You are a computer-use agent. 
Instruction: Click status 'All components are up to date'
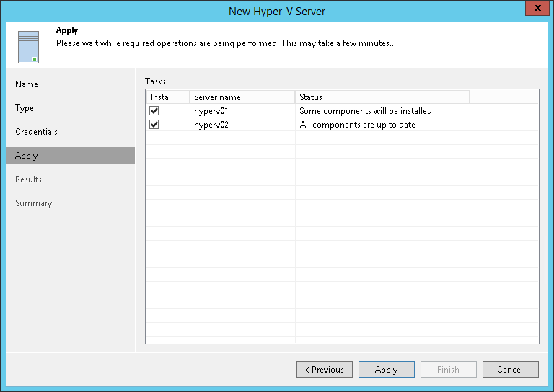pos(357,125)
